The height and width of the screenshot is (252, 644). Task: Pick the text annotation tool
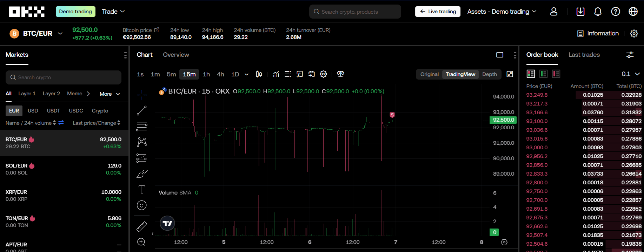(x=141, y=190)
